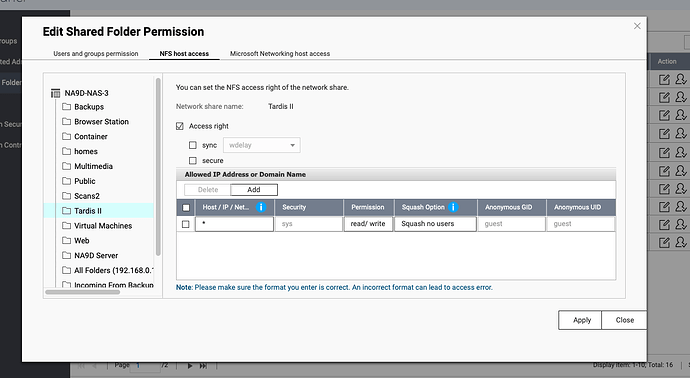Click the Anonymous GID column header

[511, 207]
